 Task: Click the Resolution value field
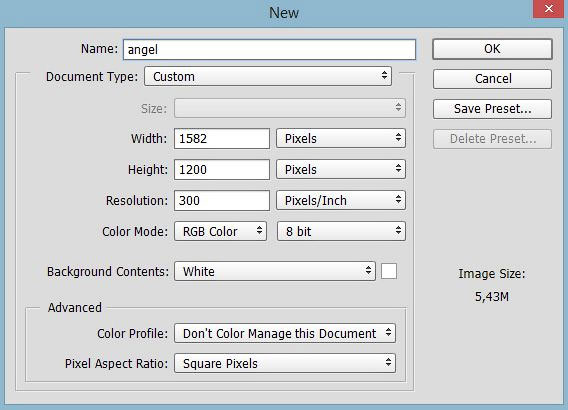pyautogui.click(x=222, y=201)
